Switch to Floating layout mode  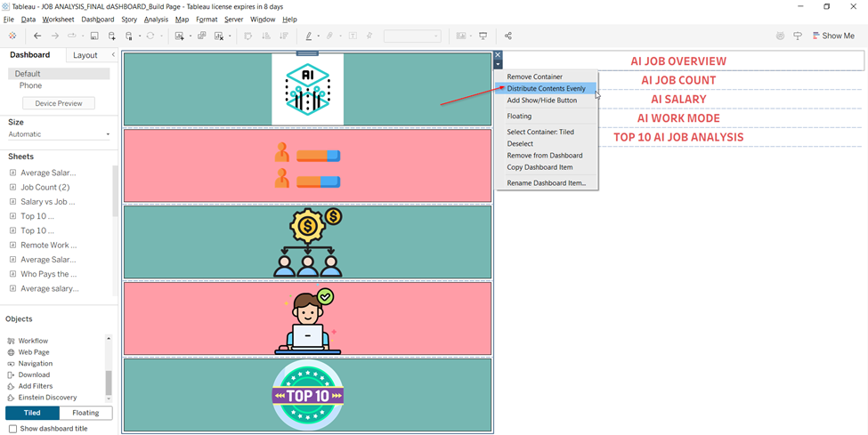(x=85, y=413)
